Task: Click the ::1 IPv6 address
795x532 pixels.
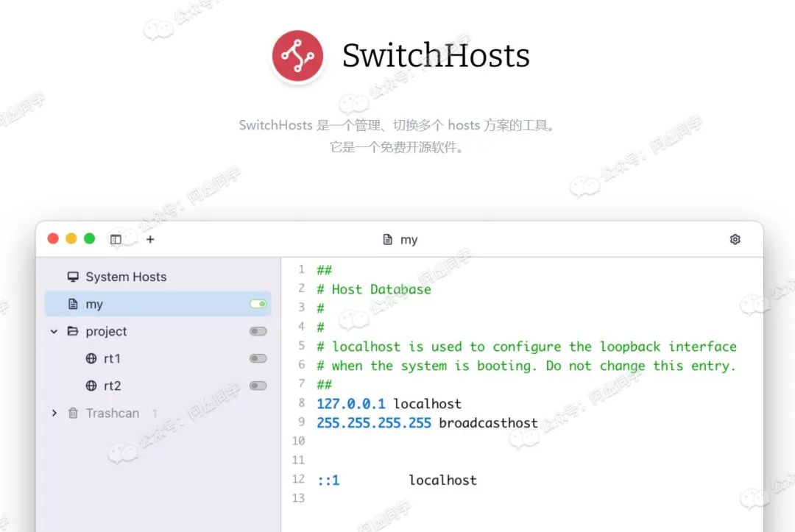Action: pos(328,480)
